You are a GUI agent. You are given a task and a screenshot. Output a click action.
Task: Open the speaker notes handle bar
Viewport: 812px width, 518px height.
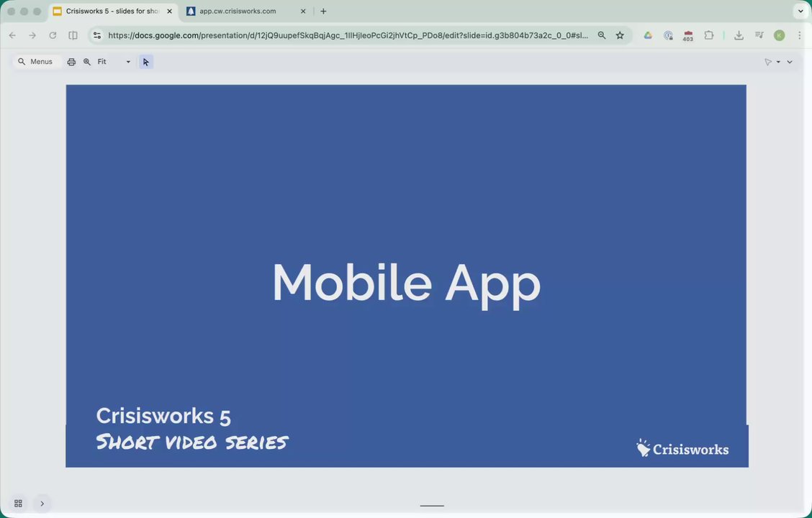[x=432, y=506]
